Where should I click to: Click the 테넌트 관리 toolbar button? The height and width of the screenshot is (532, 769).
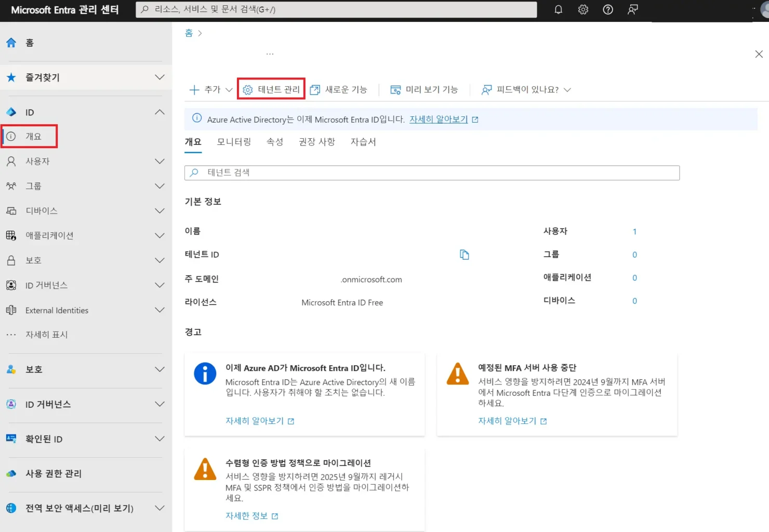(x=271, y=89)
